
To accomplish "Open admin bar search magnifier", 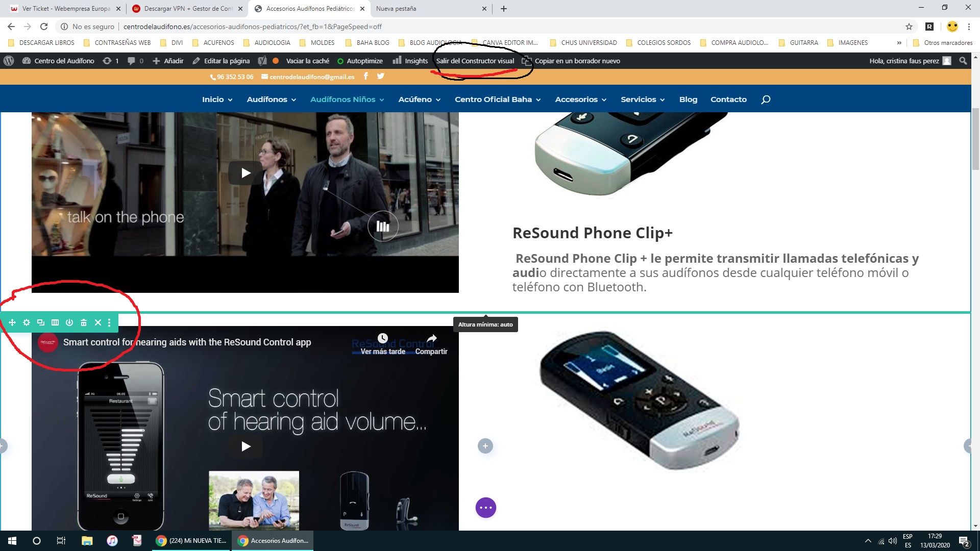I will point(963,61).
